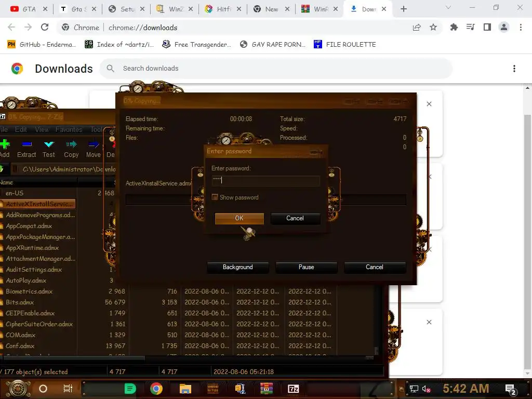This screenshot has height=399, width=532.
Task: Select AppCompat.admx in the file list
Action: (x=29, y=226)
